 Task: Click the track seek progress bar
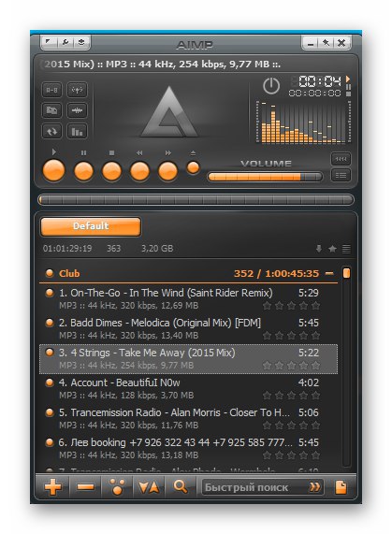pyautogui.click(x=196, y=199)
